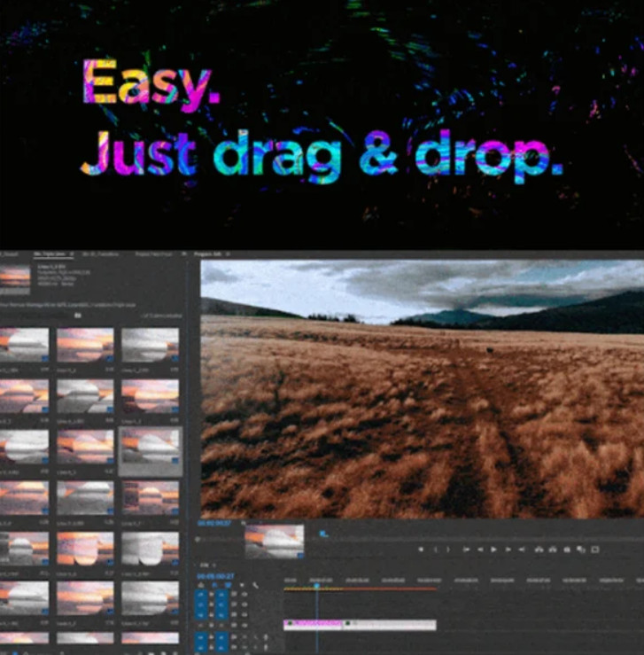
Task: Click the Program monitor blue timecode
Action: [x=214, y=524]
